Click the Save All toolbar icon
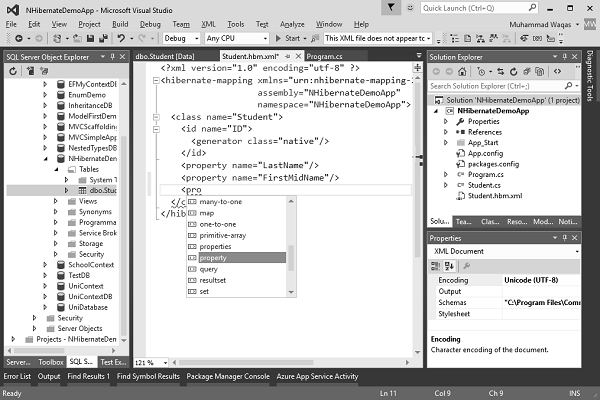This screenshot has width=600, height=400. click(x=103, y=38)
